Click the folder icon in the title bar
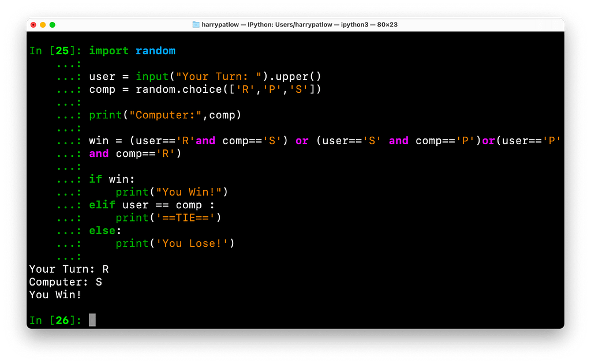 [x=196, y=24]
